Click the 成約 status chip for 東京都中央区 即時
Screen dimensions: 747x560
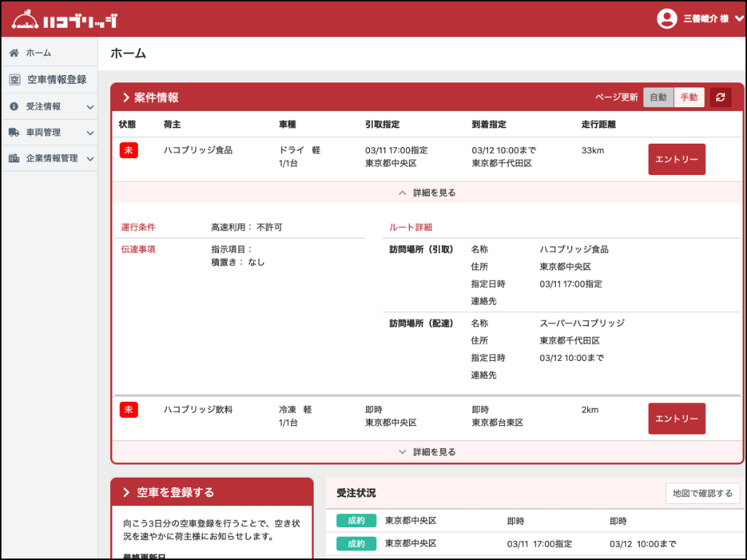[356, 521]
